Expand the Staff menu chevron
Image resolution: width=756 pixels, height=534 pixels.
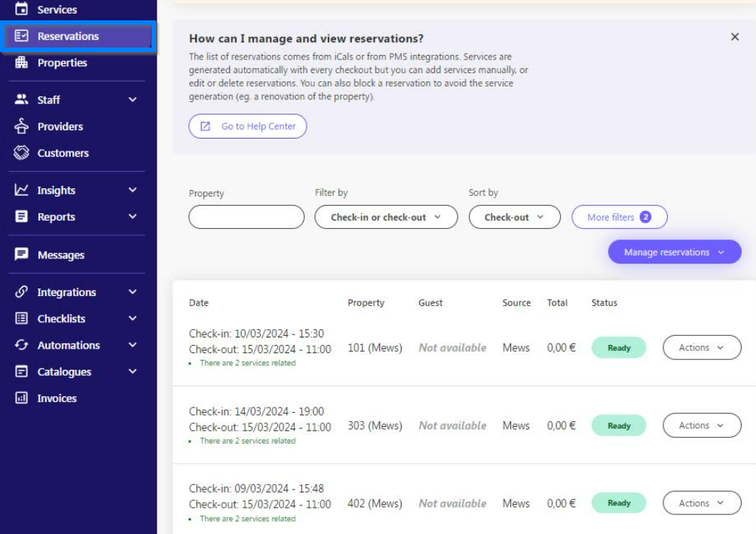click(x=133, y=99)
